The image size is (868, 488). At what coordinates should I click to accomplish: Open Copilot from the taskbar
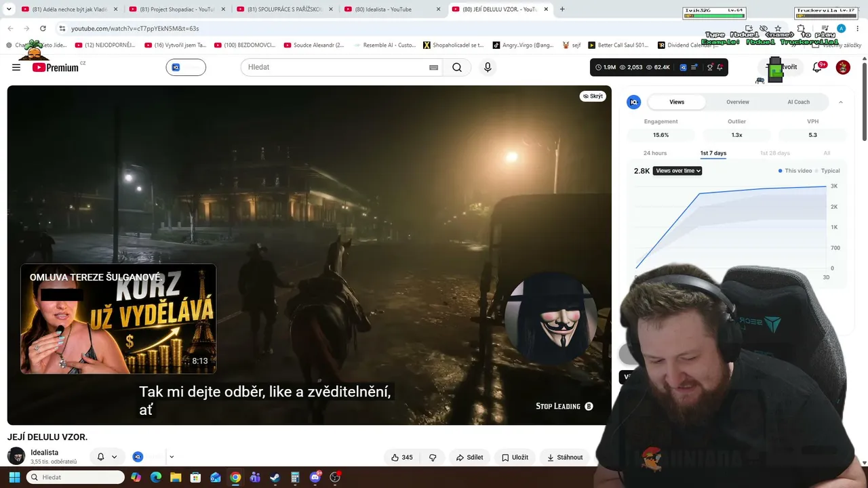point(136,477)
